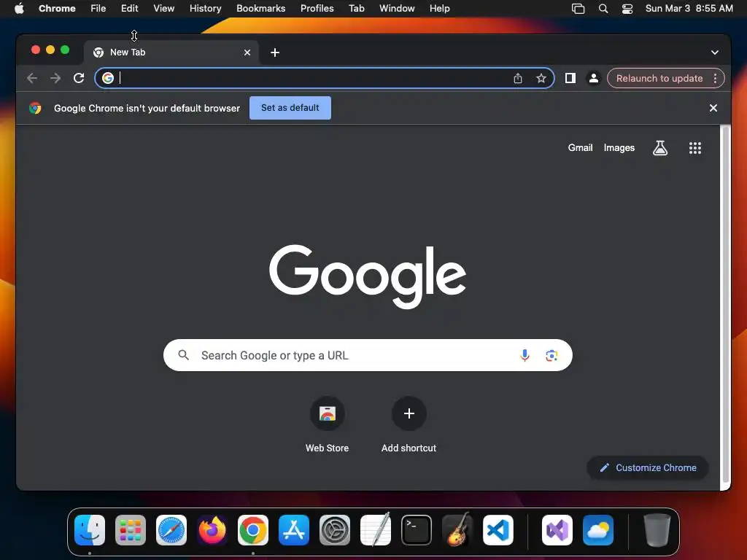
Task: Click the Chrome icon in the dock
Action: tap(253, 530)
